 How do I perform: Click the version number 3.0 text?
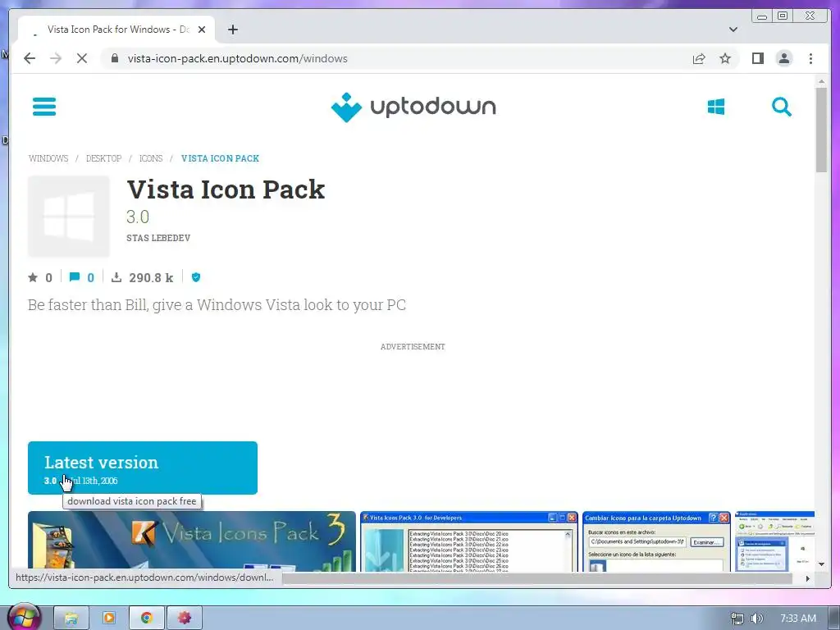point(138,217)
